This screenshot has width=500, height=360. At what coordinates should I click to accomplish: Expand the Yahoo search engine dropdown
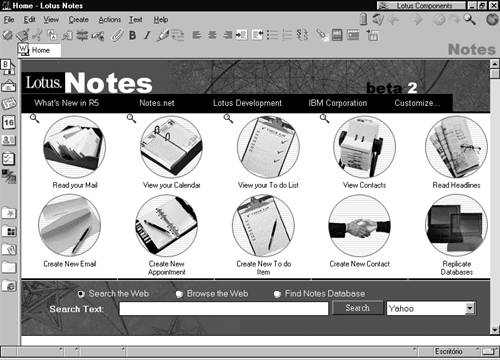pos(470,308)
